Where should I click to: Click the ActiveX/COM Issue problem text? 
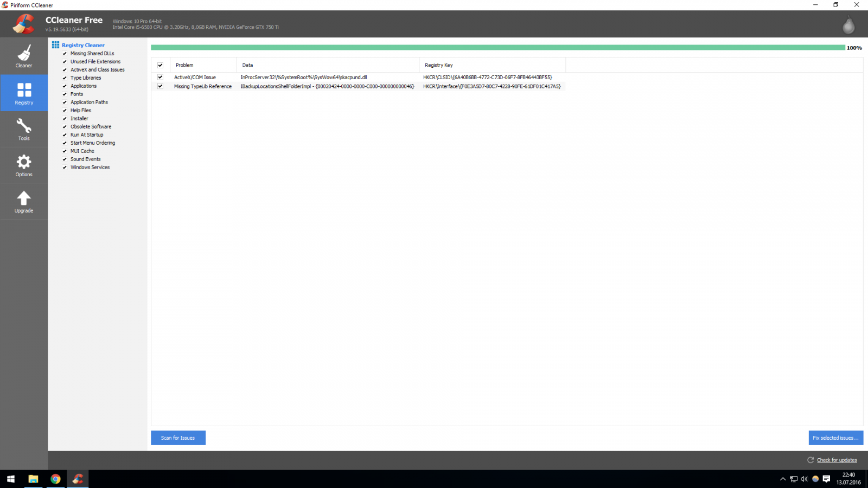195,77
